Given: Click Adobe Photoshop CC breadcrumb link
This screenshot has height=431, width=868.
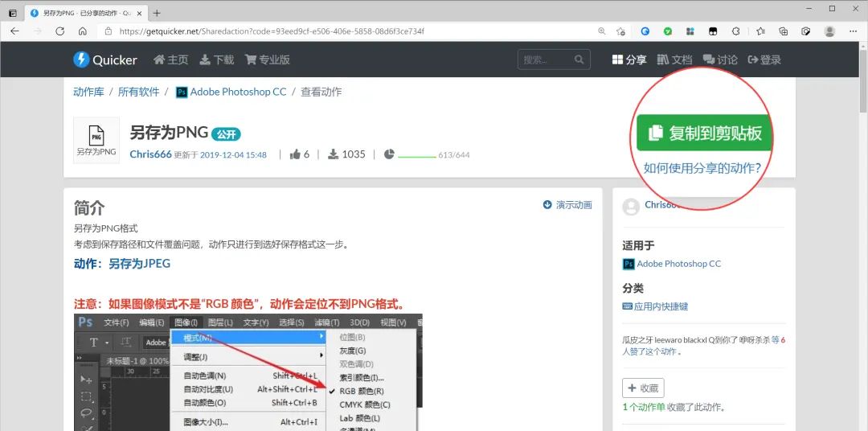Looking at the screenshot, I should (x=238, y=92).
